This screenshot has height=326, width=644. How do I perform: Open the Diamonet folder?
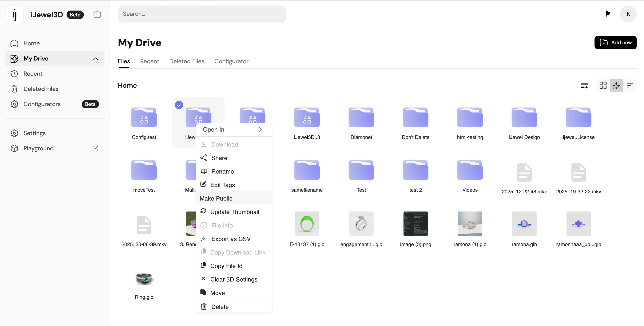click(x=361, y=117)
